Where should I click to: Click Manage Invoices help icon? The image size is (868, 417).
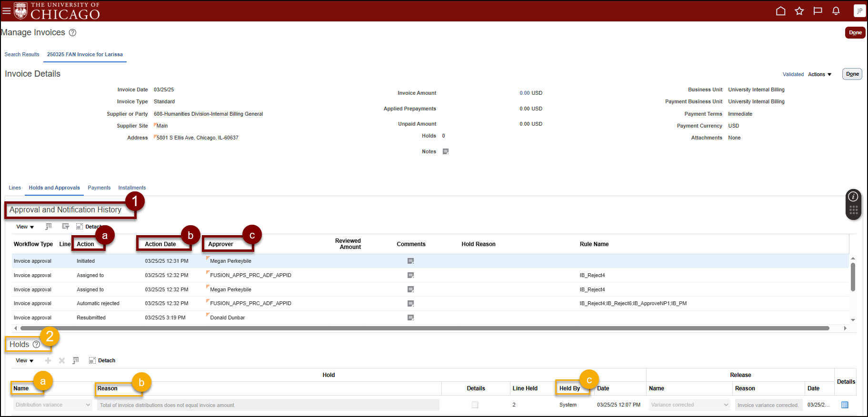click(x=72, y=32)
